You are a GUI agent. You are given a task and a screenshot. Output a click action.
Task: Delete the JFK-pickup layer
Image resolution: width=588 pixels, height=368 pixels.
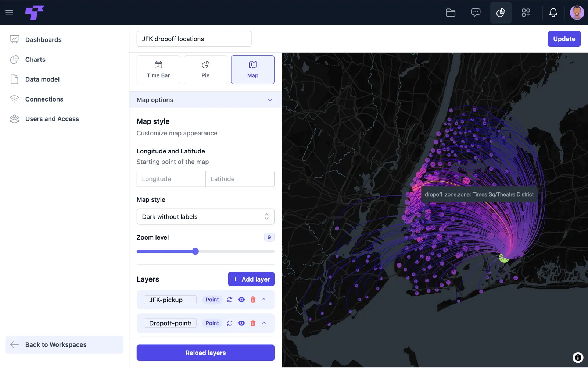[x=253, y=300]
